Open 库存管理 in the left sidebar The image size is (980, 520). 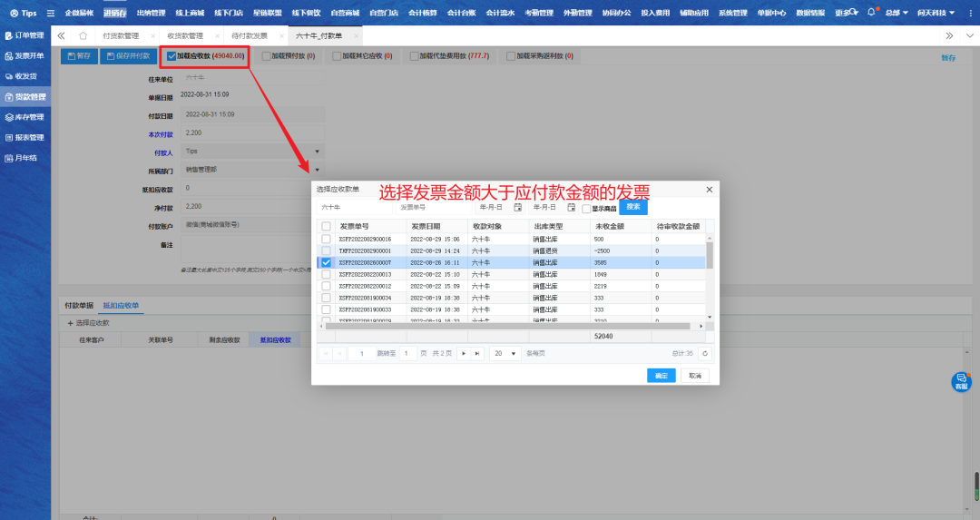tap(25, 117)
